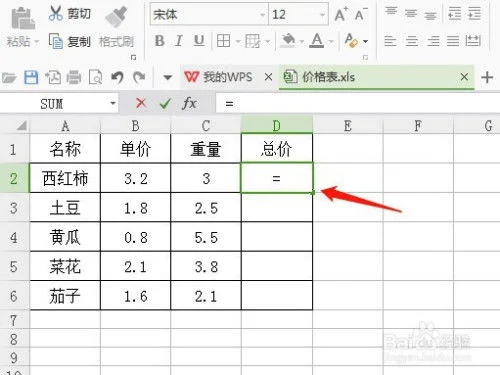Open the font color dropdown arrow
Screen dimensions: 500x375
point(331,42)
